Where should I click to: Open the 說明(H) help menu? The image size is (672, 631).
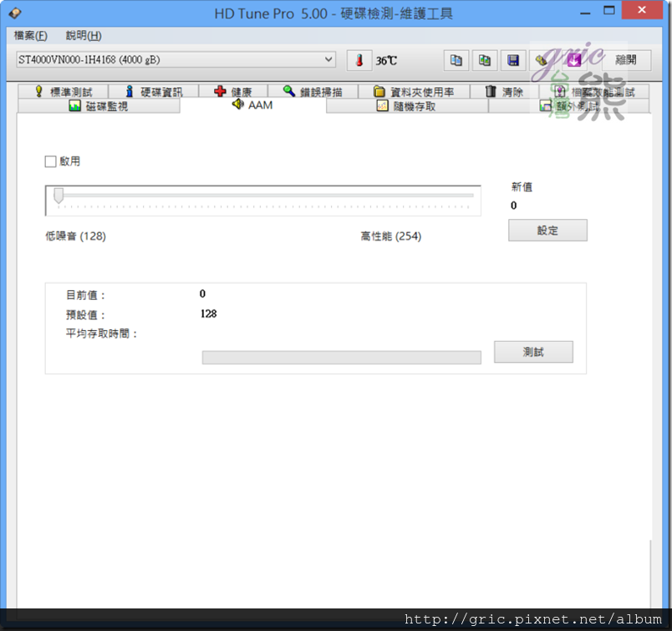(x=84, y=36)
